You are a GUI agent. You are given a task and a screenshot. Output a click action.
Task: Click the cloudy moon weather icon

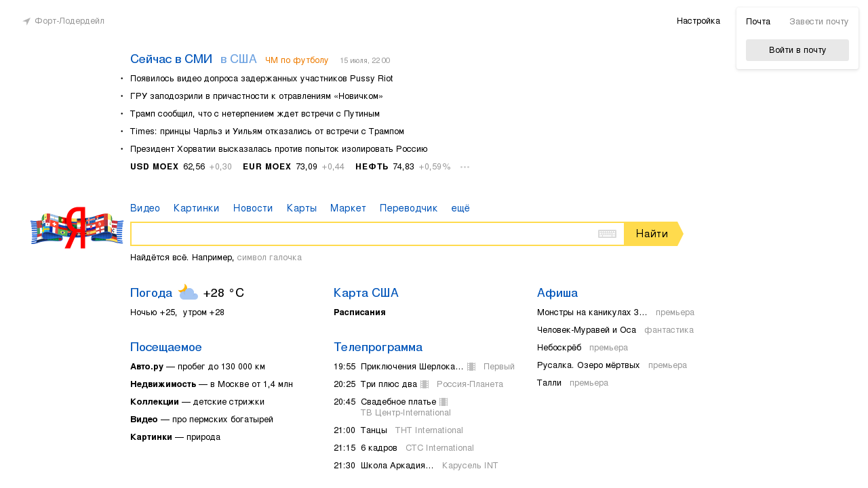[x=188, y=292]
